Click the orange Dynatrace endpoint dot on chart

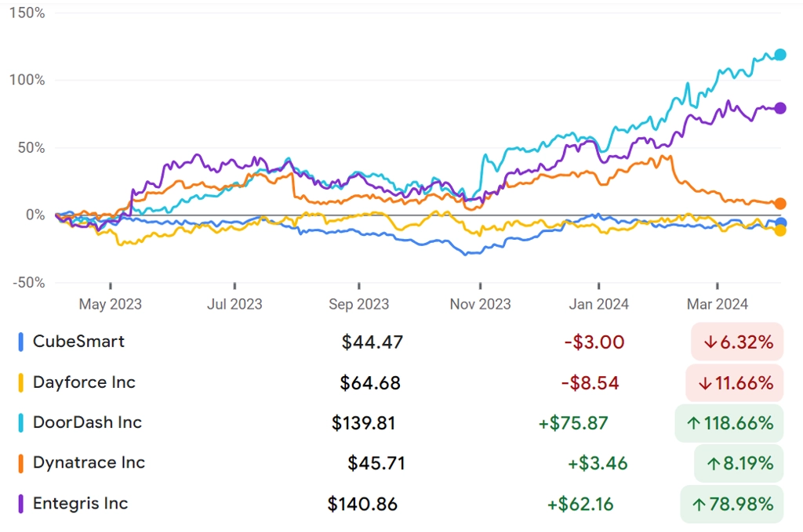780,204
